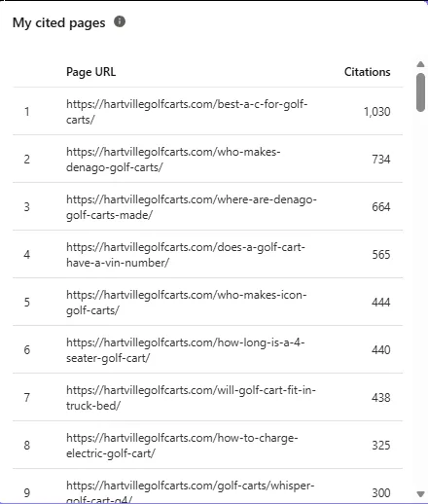The image size is (428, 504).
Task: Click rank number 4 in the table
Action: click(x=27, y=255)
